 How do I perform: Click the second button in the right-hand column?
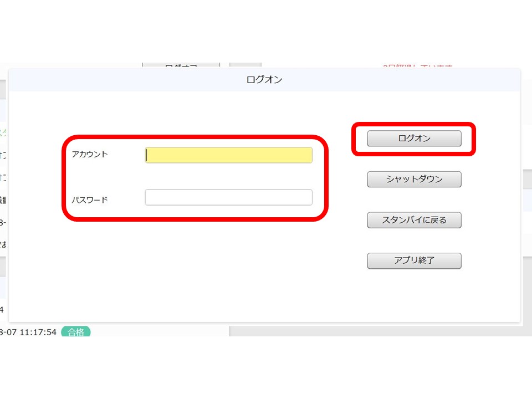click(414, 179)
